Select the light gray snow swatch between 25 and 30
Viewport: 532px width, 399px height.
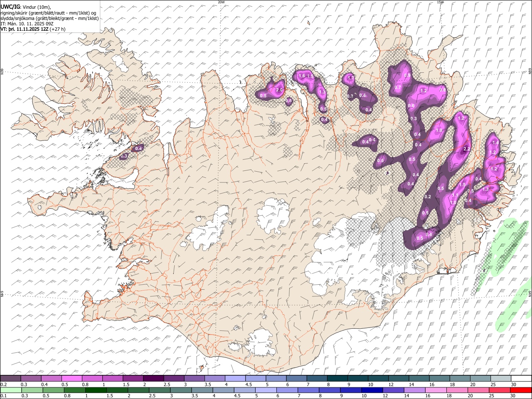pos(501,378)
